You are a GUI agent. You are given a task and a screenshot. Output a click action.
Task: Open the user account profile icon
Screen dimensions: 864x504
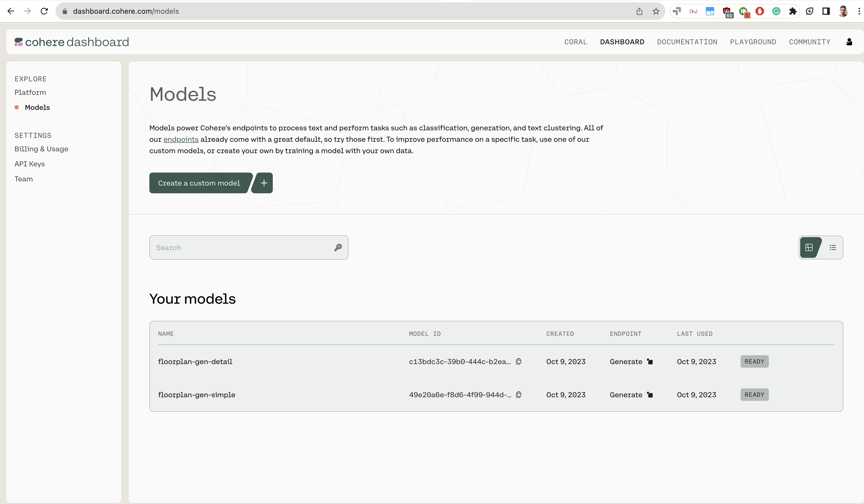[x=849, y=42]
